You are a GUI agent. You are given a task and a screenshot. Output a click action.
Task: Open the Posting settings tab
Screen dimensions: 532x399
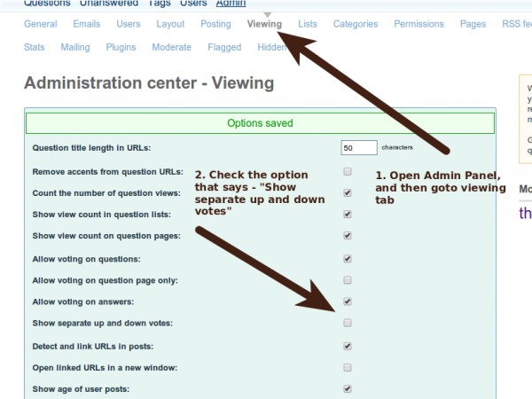pos(215,24)
